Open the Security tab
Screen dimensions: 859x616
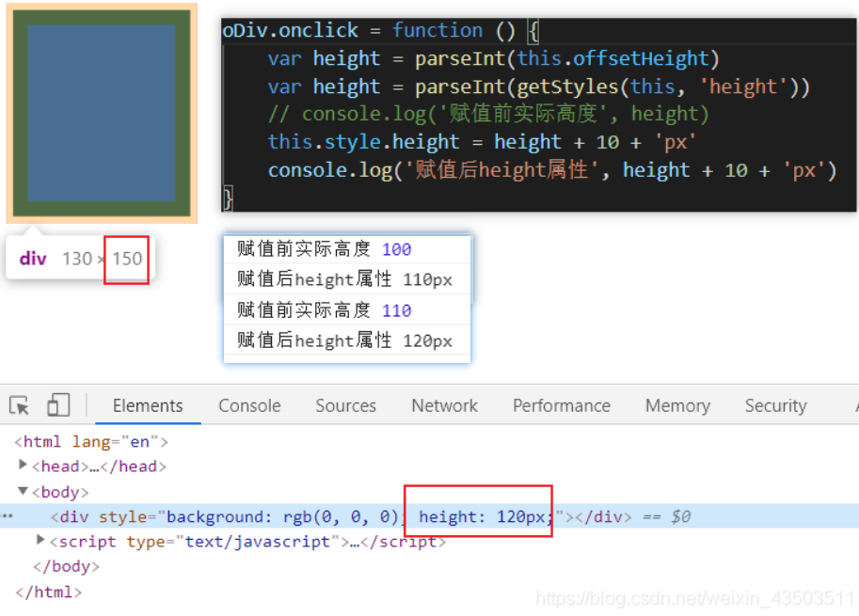[x=775, y=405]
